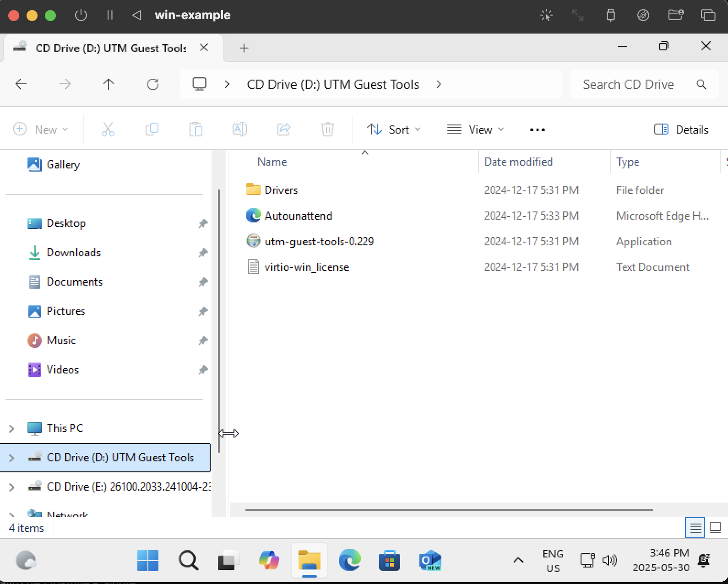The width and height of the screenshot is (728, 584).
Task: Open Desktop in the navigation pane
Action: pos(66,223)
